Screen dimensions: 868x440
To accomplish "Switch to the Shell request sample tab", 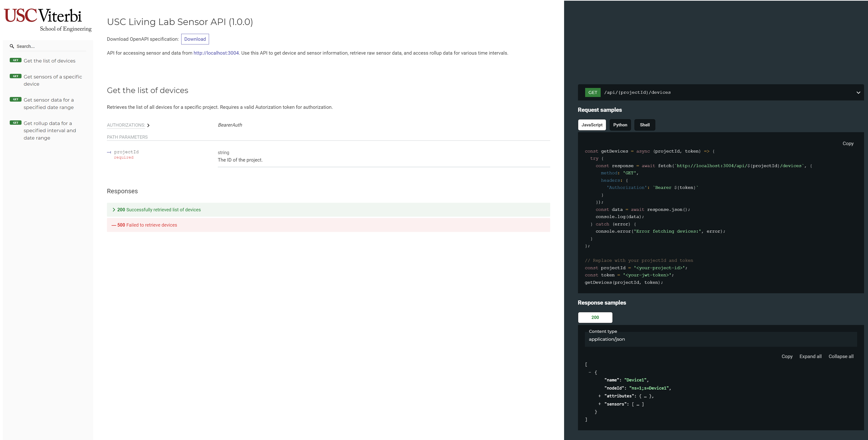I will tap(645, 125).
